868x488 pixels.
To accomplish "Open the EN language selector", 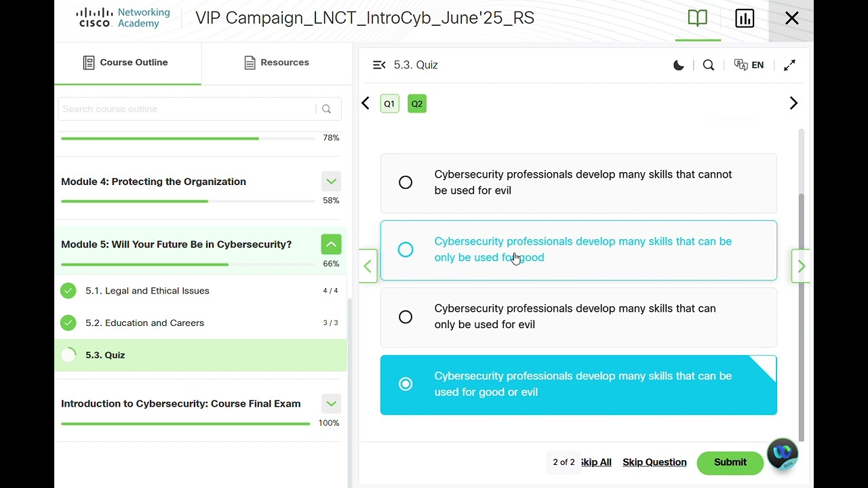I will pyautogui.click(x=749, y=65).
